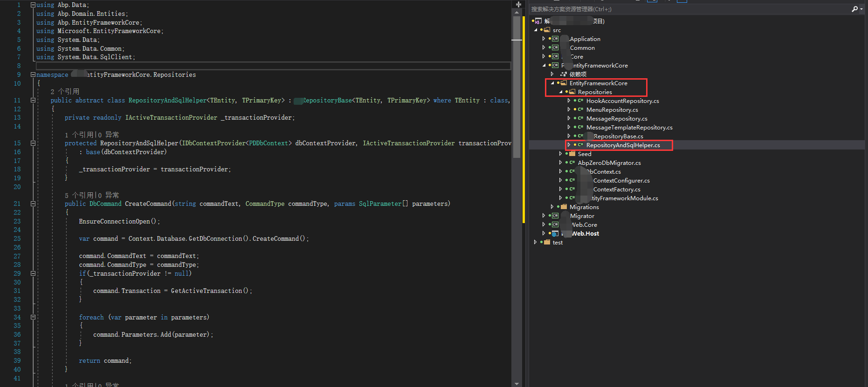
Task: Click the Migrations folder icon
Action: point(564,207)
